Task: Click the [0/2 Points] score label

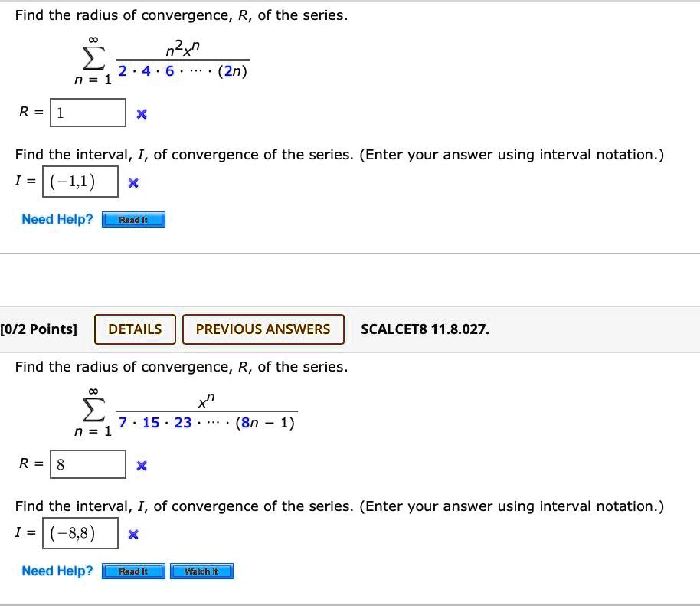Action: [38, 329]
